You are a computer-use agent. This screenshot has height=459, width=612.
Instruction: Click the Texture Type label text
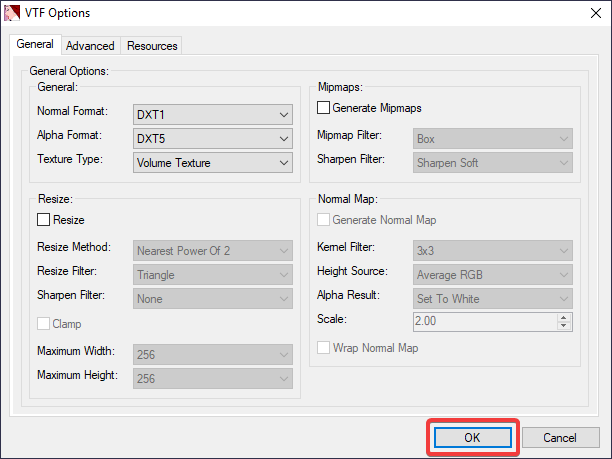click(70, 159)
